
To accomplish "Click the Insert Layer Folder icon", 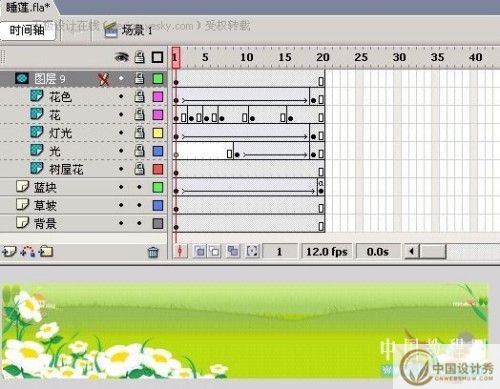I will tap(46, 252).
